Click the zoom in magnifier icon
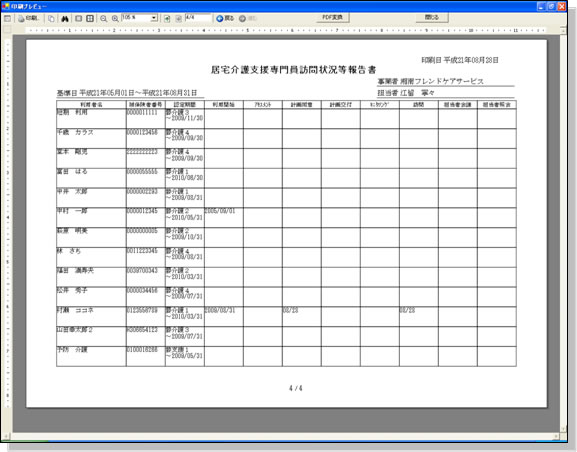 click(115, 18)
